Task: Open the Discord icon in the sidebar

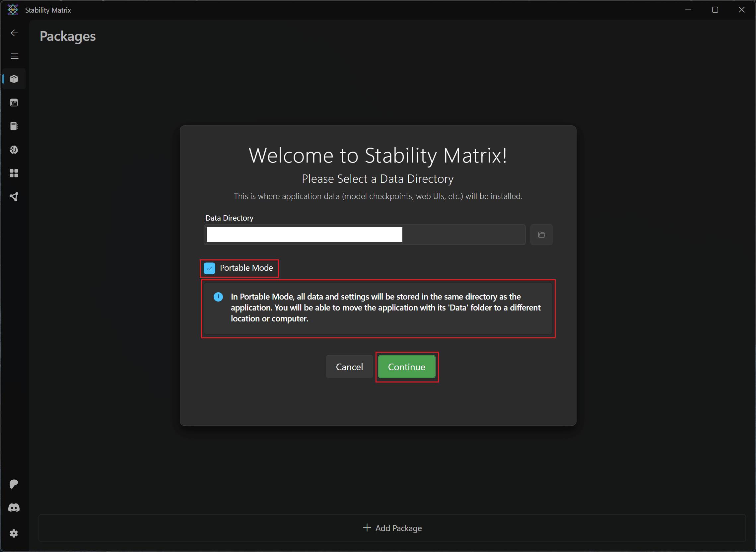Action: (14, 508)
